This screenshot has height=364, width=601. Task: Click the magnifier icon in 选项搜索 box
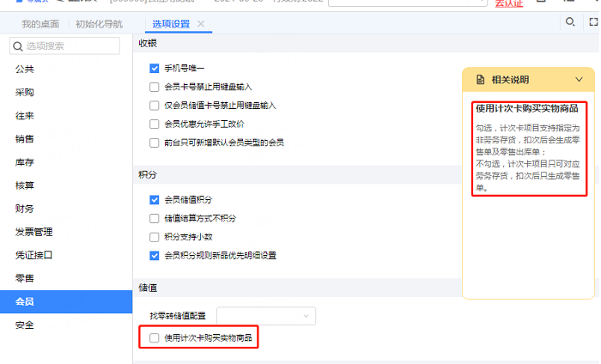[x=18, y=45]
